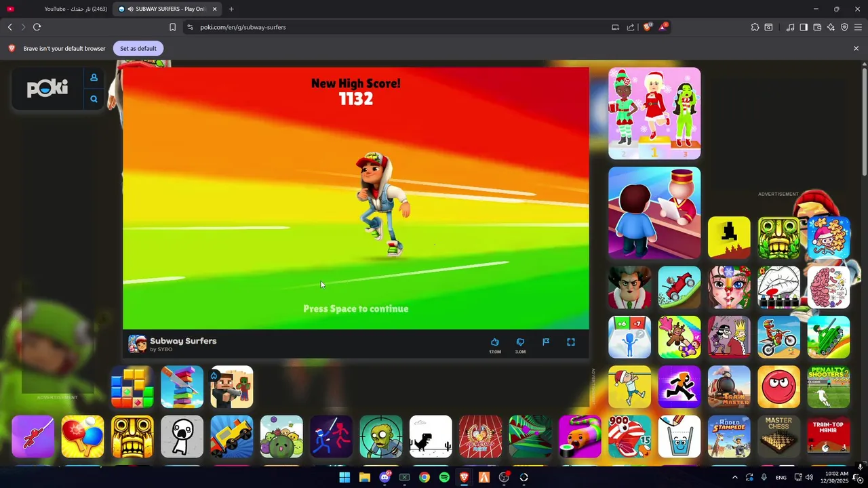
Task: Click the Subway Surfers game icon below player
Action: coord(137,344)
